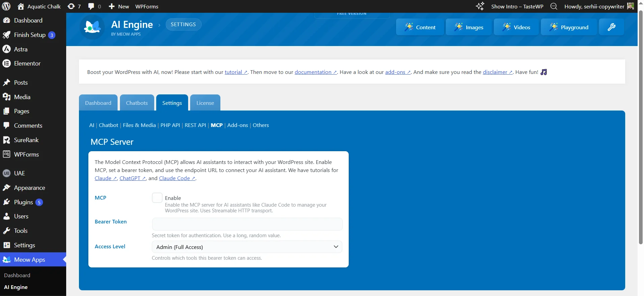
Task: Open the Files & Media sub-tab
Action: (x=139, y=125)
